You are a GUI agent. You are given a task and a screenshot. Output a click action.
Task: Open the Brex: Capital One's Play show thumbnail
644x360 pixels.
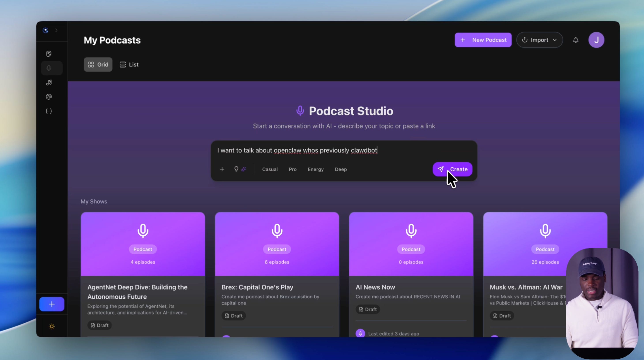pyautogui.click(x=277, y=244)
